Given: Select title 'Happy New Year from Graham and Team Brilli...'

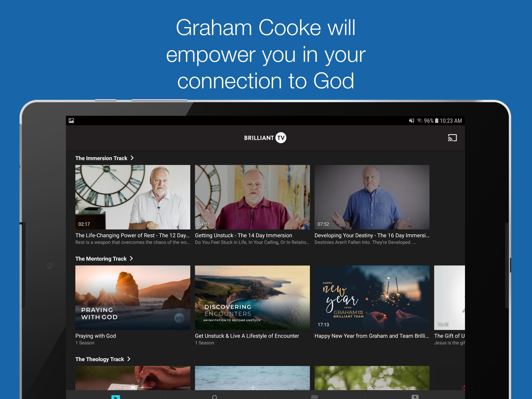Looking at the screenshot, I should 371,336.
